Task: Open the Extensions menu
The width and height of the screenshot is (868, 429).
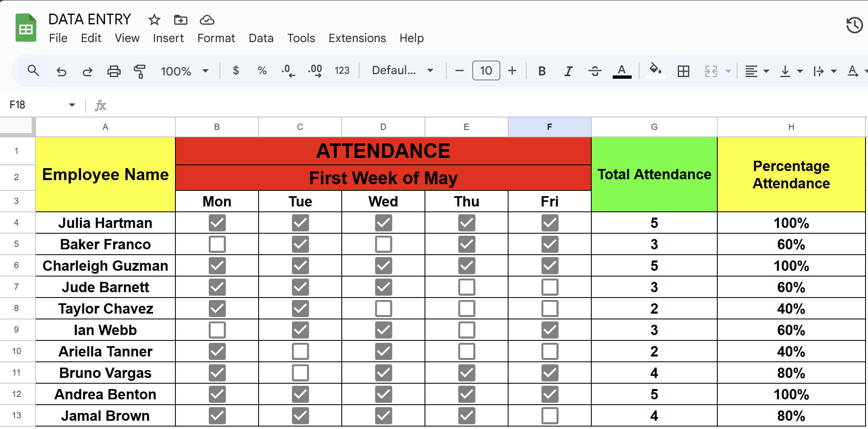Action: coord(357,38)
